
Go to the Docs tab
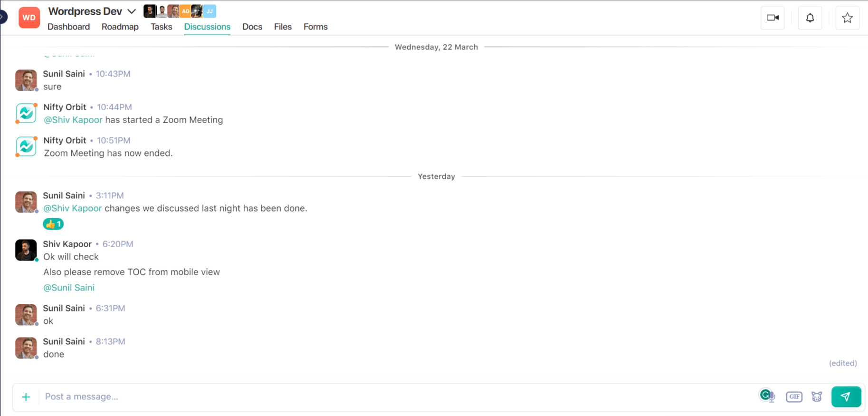(x=252, y=27)
